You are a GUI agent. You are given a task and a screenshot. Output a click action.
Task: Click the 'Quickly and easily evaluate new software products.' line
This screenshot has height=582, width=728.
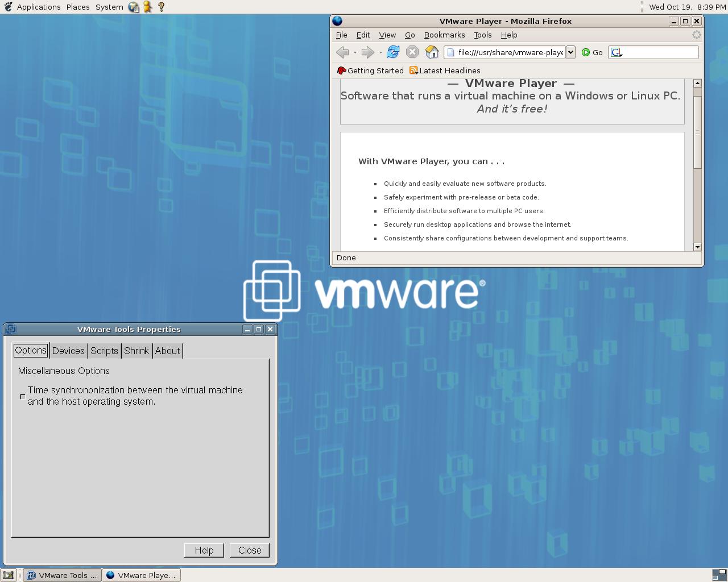pyautogui.click(x=465, y=184)
